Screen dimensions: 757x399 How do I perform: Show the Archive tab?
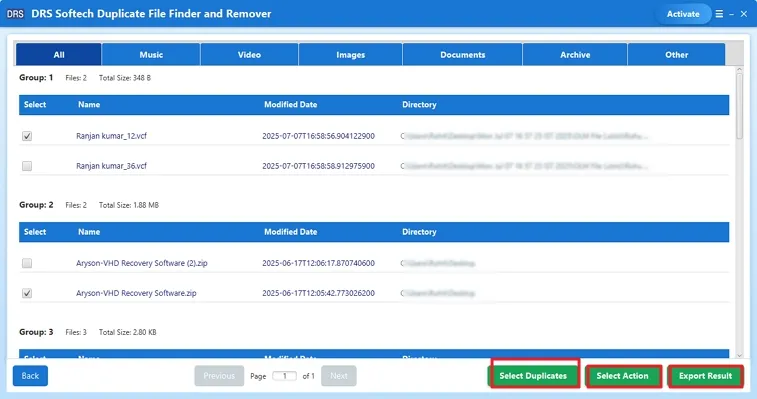(575, 55)
